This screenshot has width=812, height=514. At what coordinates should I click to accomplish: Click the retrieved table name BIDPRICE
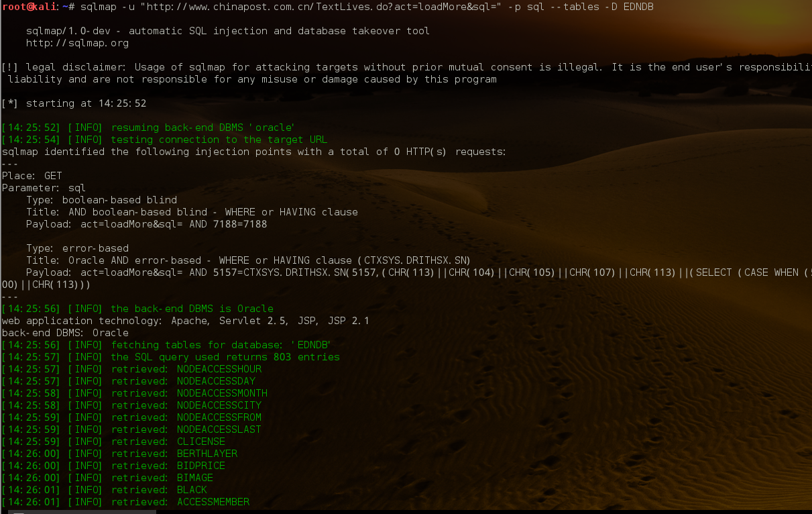click(x=201, y=466)
